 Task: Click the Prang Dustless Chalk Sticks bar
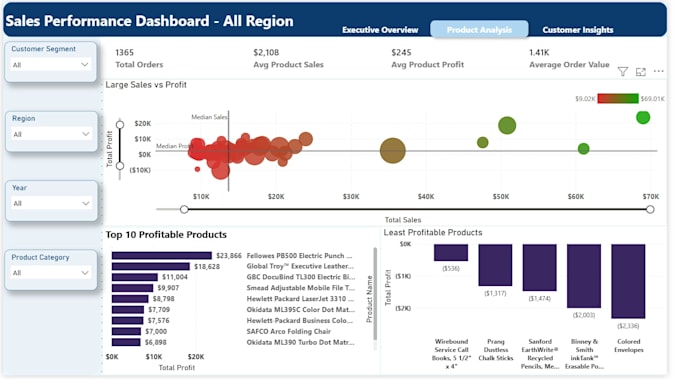point(495,265)
